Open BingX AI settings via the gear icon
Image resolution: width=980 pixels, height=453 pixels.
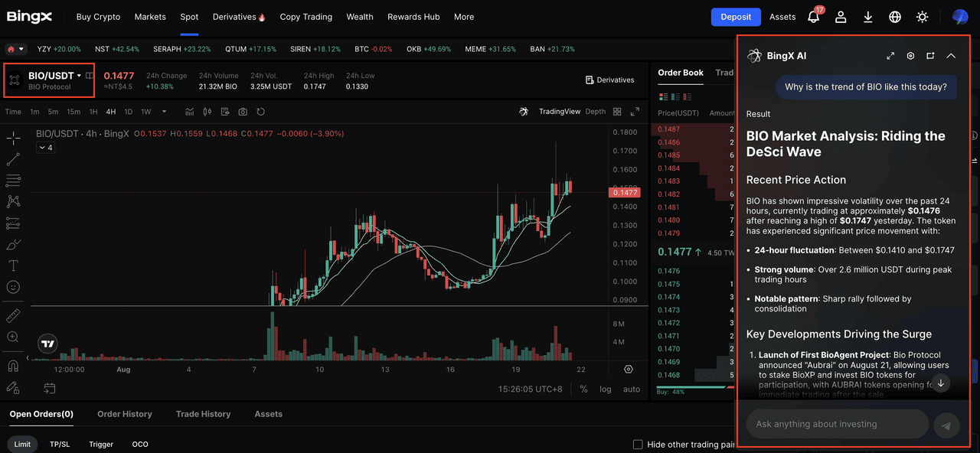click(910, 55)
